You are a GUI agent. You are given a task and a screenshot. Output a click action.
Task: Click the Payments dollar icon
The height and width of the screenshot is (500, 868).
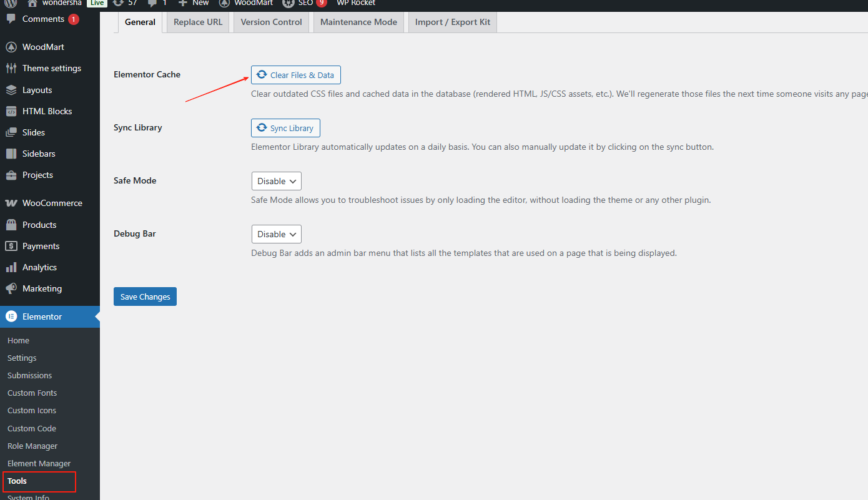[x=11, y=246]
